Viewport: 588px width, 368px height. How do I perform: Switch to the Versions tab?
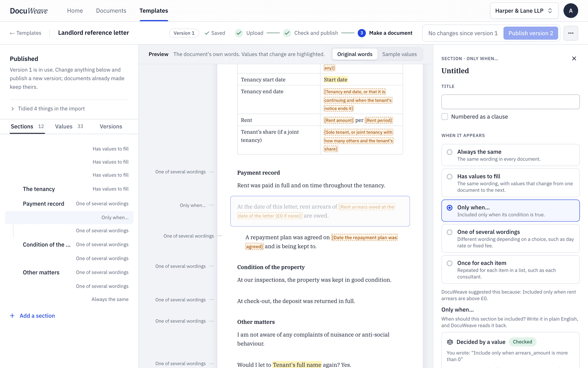click(x=111, y=126)
